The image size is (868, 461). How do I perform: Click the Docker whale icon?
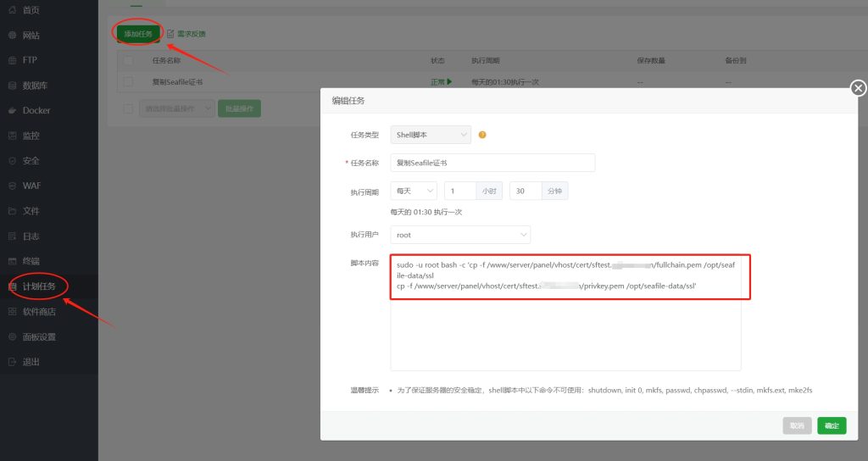[x=12, y=111]
